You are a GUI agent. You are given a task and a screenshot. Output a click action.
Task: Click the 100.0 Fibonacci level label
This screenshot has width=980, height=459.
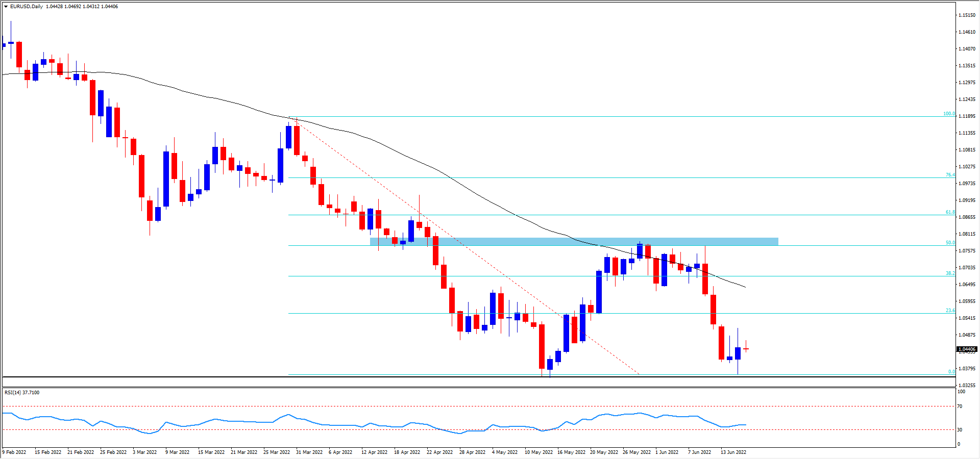(948, 114)
